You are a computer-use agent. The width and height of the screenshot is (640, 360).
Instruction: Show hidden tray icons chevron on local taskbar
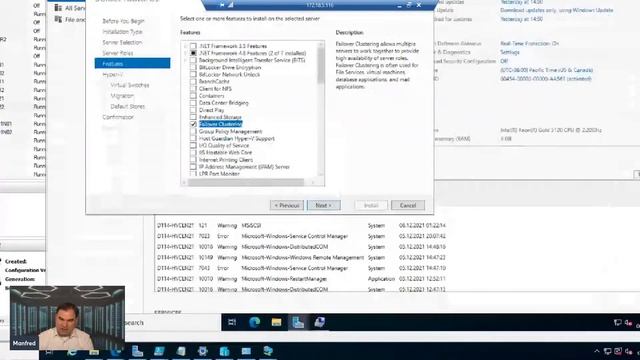tap(597, 351)
